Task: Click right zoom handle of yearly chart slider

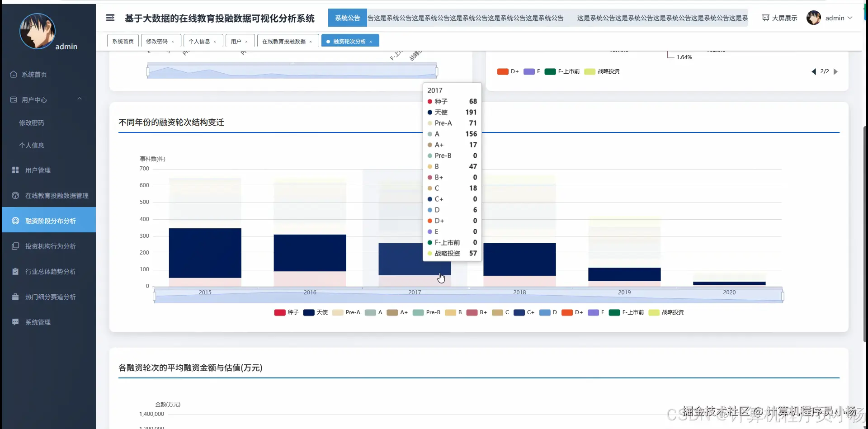Action: (x=783, y=297)
